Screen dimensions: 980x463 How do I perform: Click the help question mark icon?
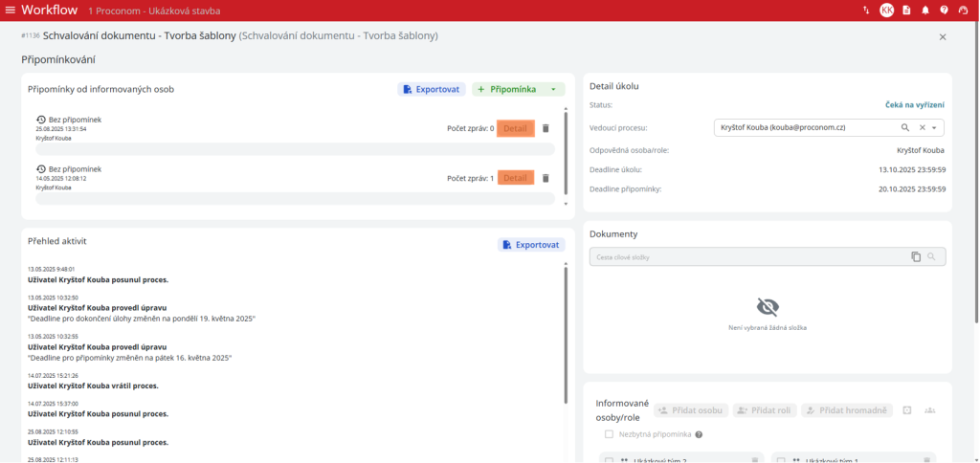coord(945,11)
